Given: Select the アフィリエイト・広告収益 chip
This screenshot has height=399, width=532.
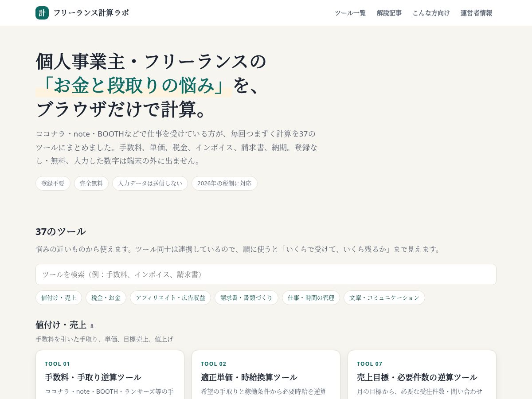Looking at the screenshot, I should click(170, 297).
